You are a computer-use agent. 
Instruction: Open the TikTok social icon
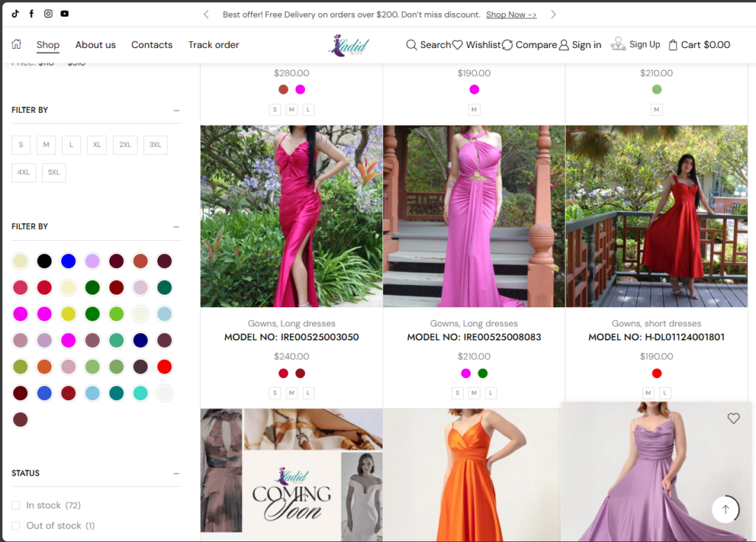(15, 14)
